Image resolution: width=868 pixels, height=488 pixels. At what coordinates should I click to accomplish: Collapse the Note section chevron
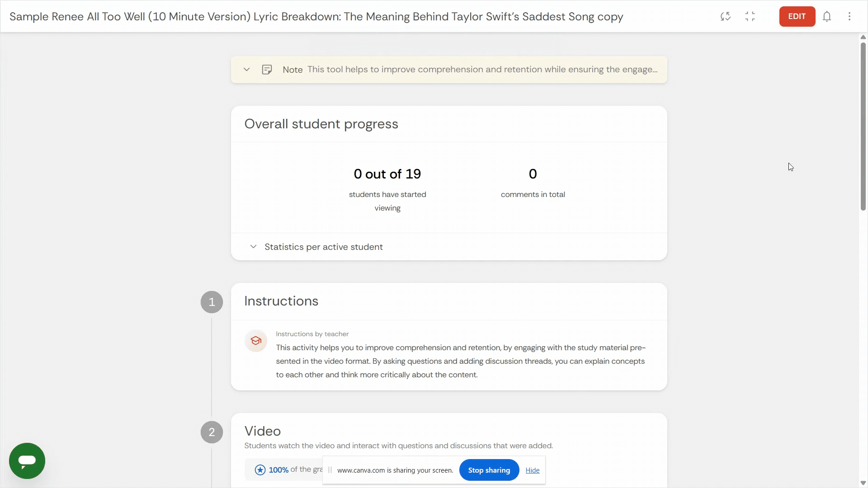click(246, 70)
